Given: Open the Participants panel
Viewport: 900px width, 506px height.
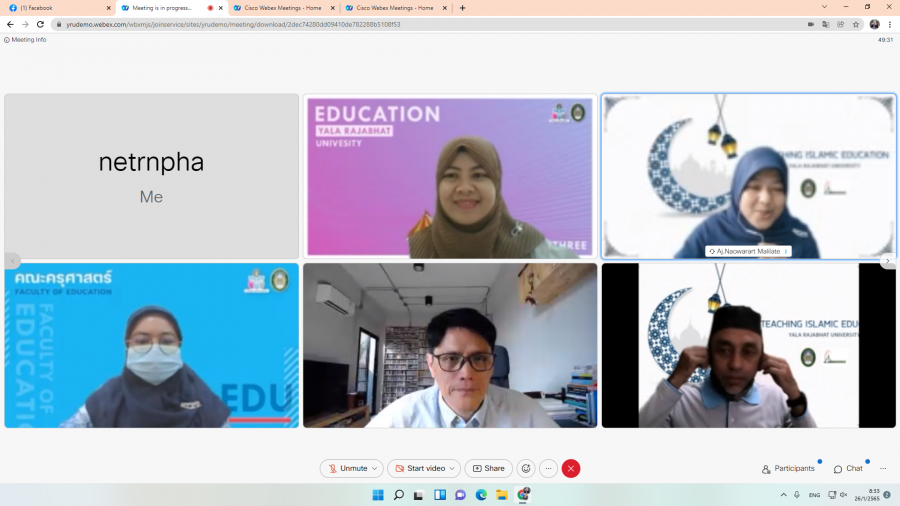Looking at the screenshot, I should 788,468.
